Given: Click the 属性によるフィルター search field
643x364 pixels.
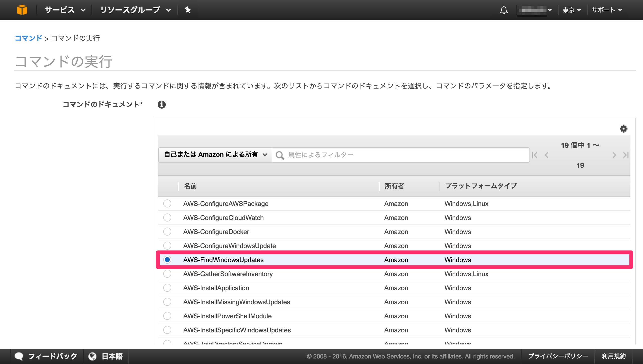Looking at the screenshot, I should 402,155.
